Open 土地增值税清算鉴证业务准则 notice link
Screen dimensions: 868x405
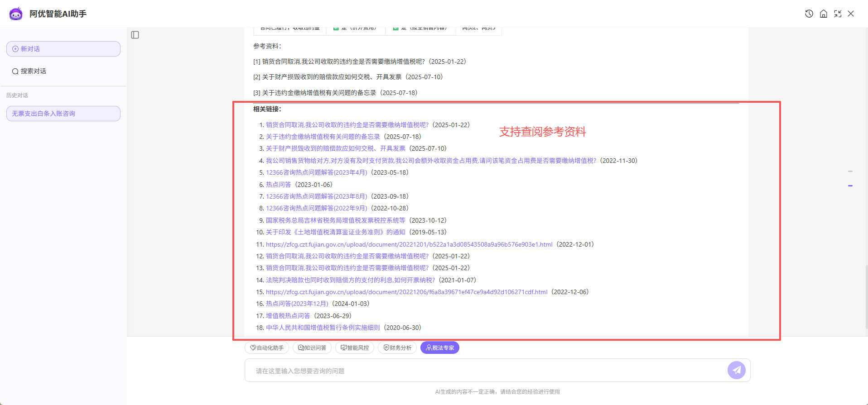click(x=335, y=232)
